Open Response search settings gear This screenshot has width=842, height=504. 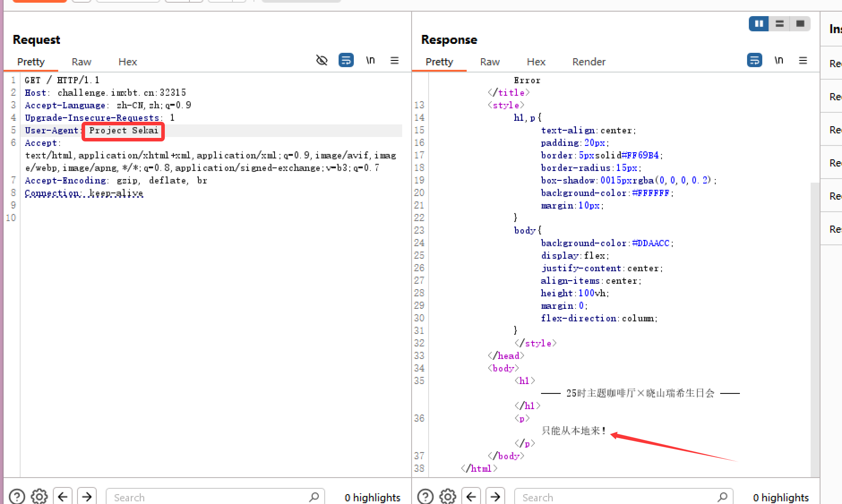pos(448,496)
